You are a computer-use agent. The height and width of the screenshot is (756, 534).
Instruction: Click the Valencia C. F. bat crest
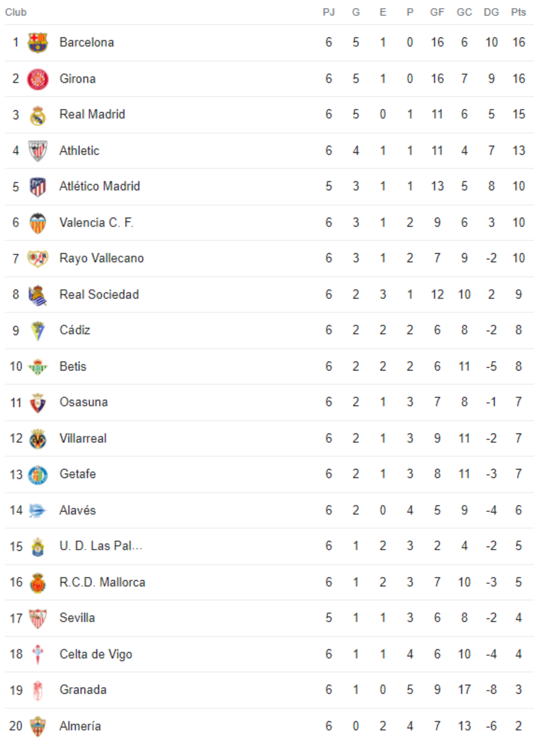[38, 223]
